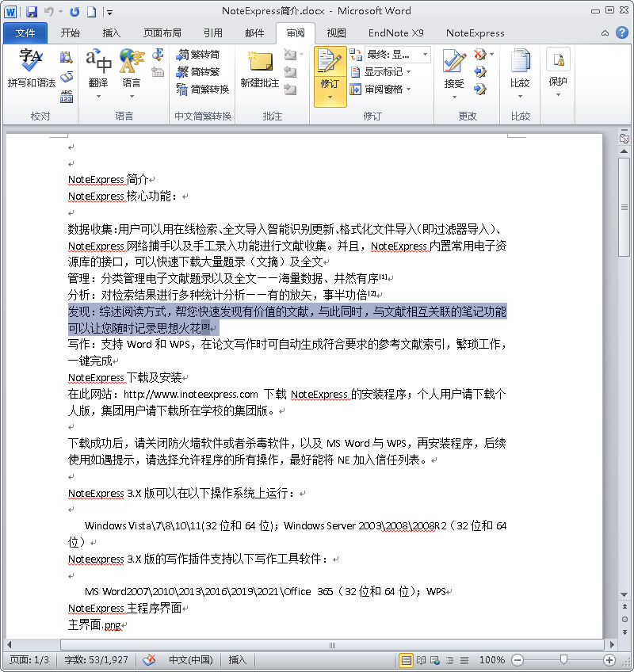Click the Save icon in quick access toolbar
Image resolution: width=634 pixels, height=672 pixels.
(x=31, y=12)
